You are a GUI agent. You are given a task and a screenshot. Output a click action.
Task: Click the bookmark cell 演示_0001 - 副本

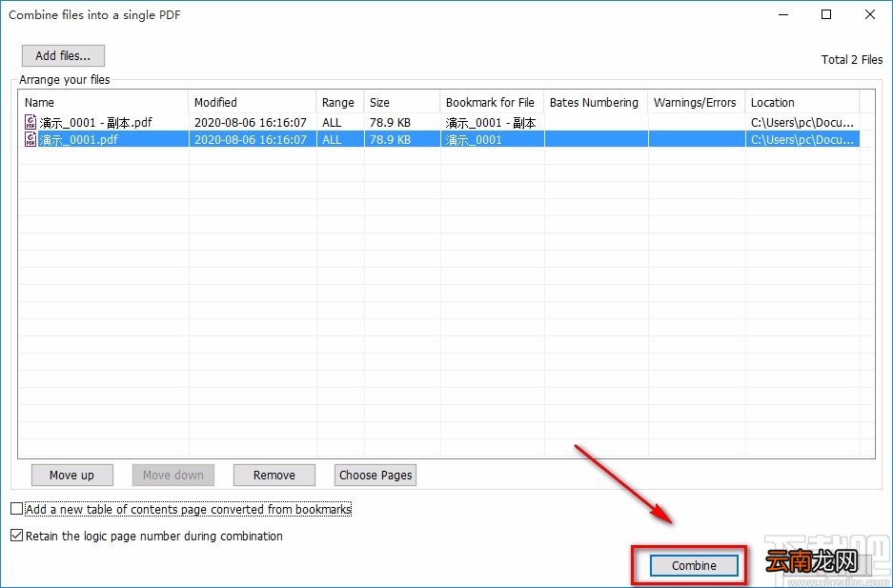point(491,122)
